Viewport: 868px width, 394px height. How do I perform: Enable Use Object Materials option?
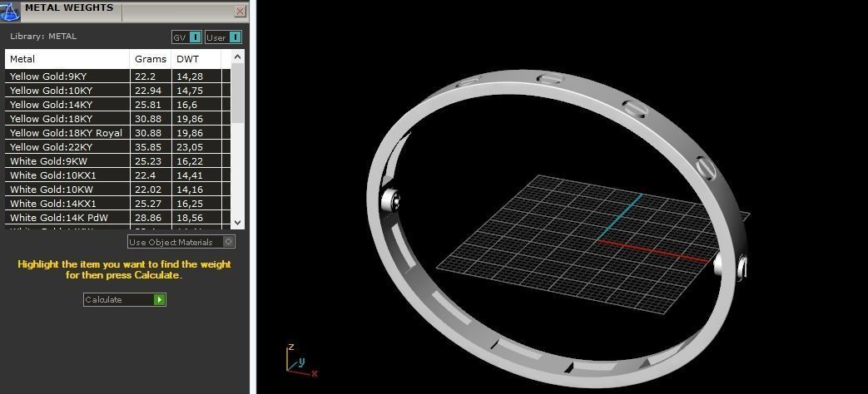181,242
